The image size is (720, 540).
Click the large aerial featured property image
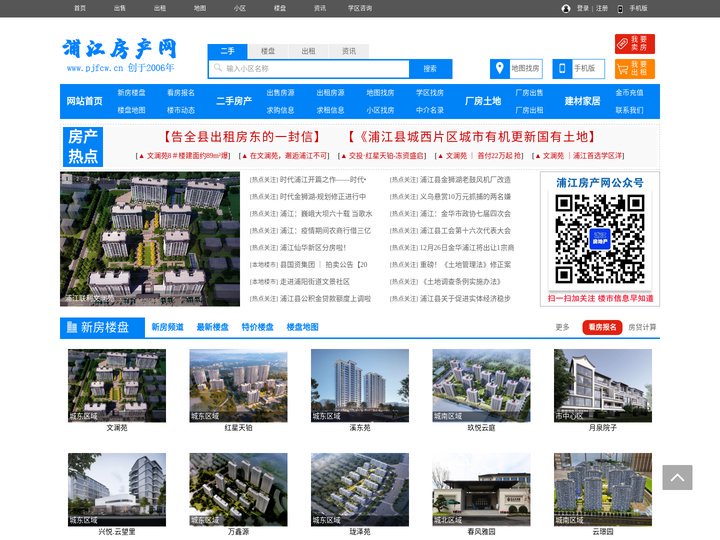(150, 239)
